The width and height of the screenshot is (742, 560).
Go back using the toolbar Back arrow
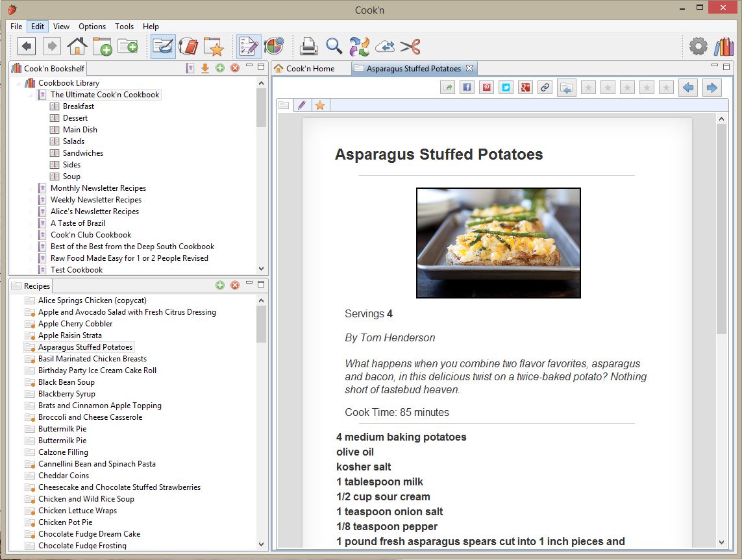[x=27, y=46]
